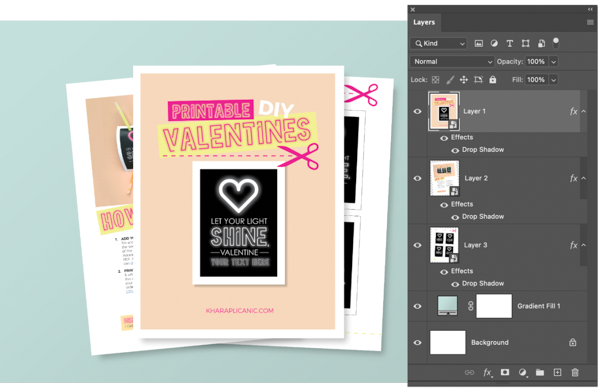This screenshot has height=391, width=600.
Task: Open Opacity slider dropdown arrow
Action: [553, 62]
